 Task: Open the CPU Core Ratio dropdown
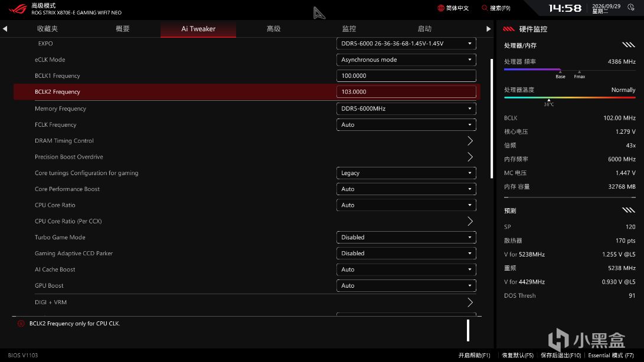(406, 205)
